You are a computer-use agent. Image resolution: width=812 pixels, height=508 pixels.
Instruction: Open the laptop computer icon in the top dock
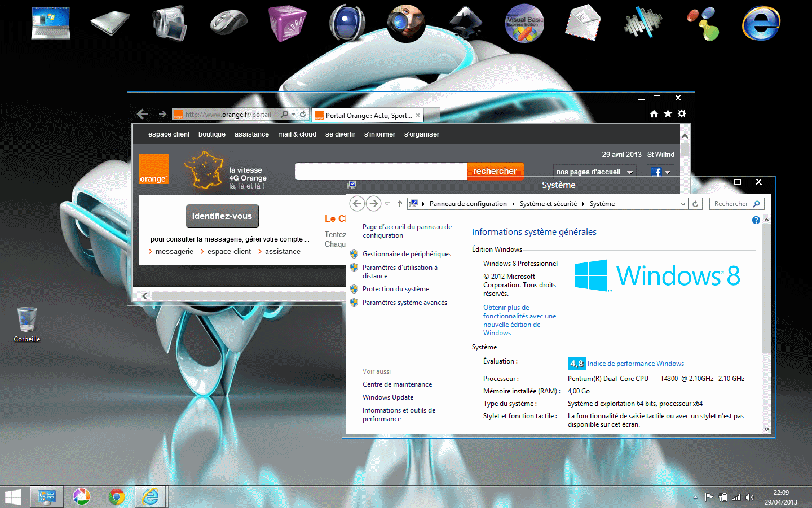(51, 23)
